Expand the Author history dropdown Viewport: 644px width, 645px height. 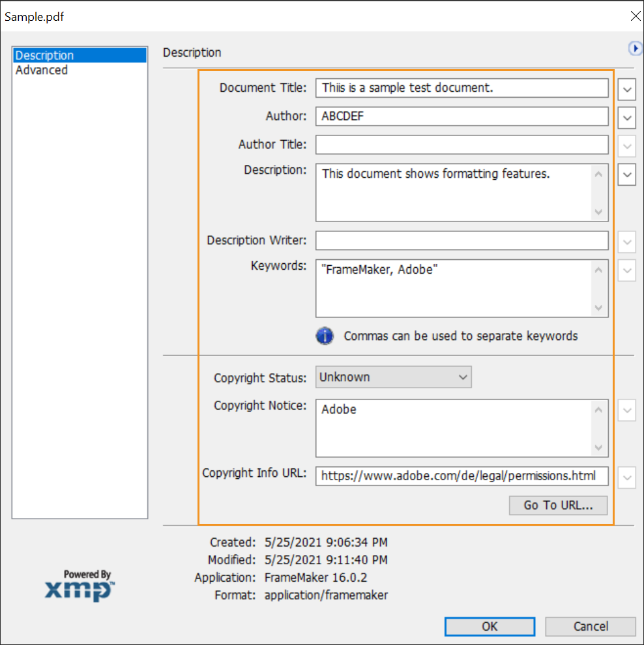coord(626,117)
